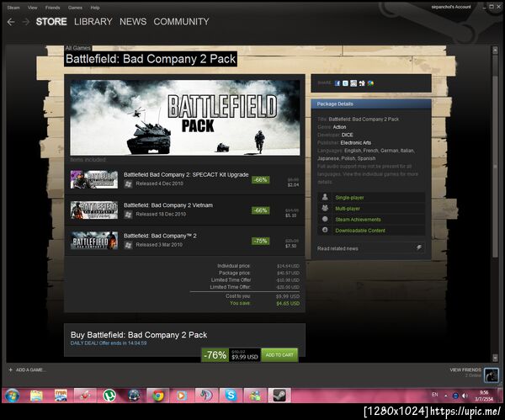Click the Single-player person icon
Viewport: 505px width, 420px height.
click(x=325, y=197)
